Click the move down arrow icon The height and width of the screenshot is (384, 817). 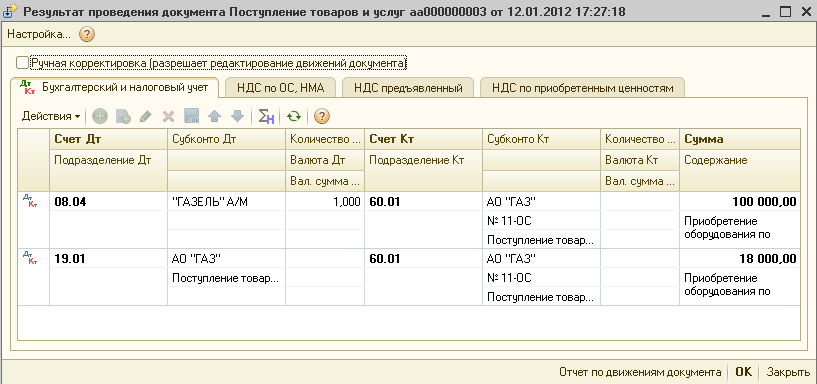pyautogui.click(x=237, y=116)
